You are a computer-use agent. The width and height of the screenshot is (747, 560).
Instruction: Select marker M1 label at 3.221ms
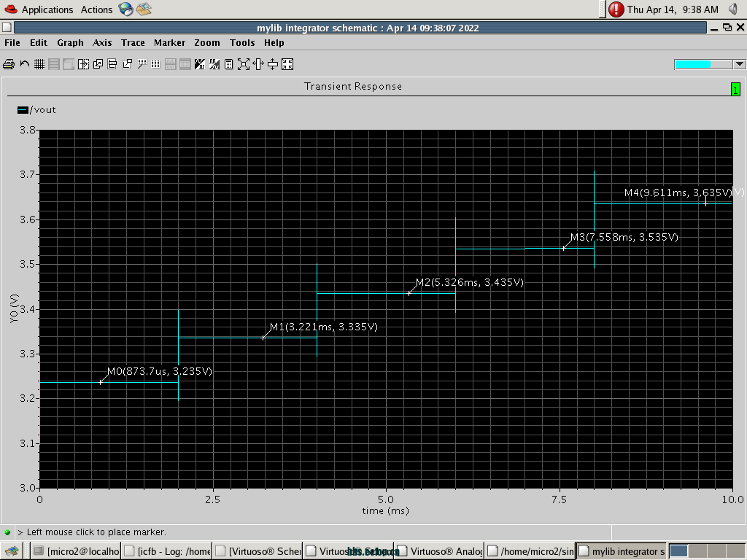(x=323, y=327)
